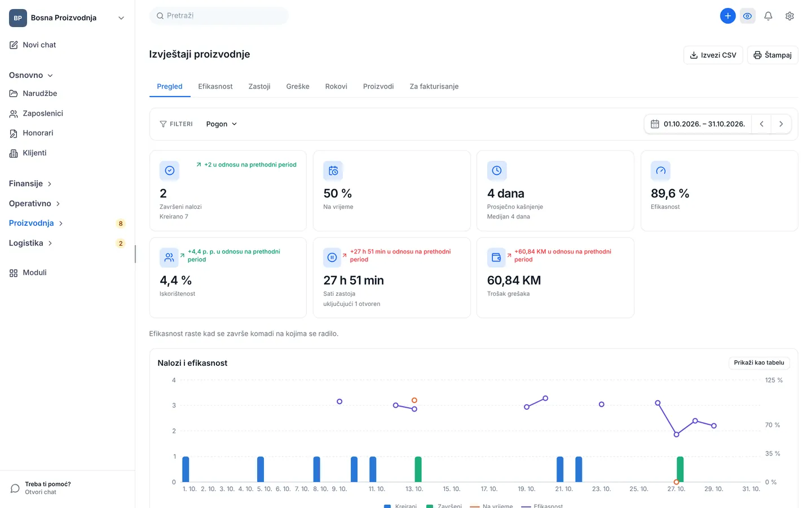Switch to the Rokovi tab
The width and height of the screenshot is (812, 508).
point(336,86)
